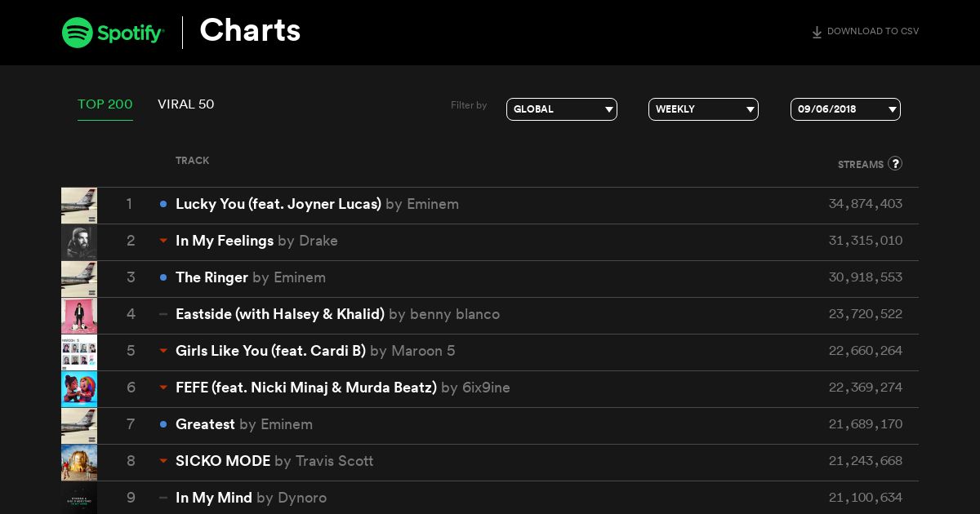Open the streams help question-mark icon

pos(895,163)
